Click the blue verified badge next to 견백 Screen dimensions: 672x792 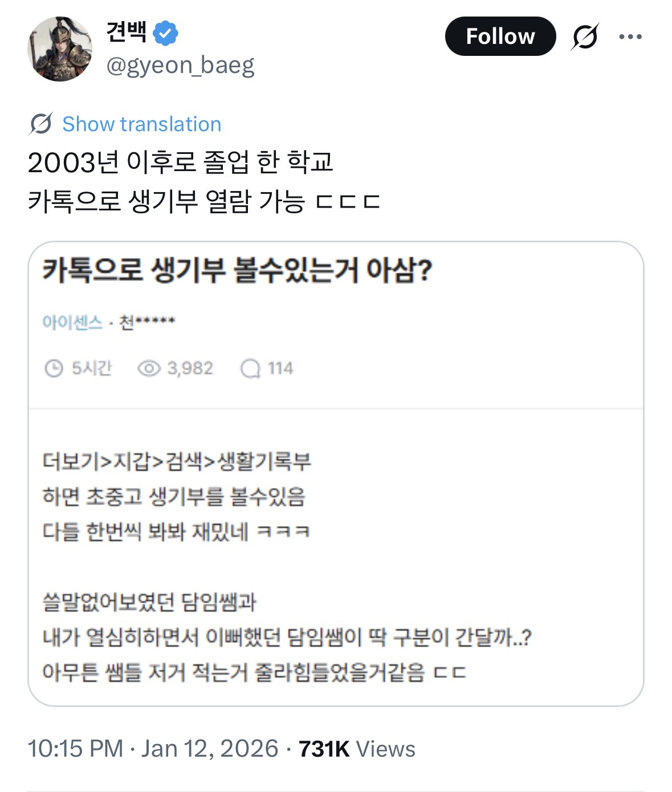click(164, 34)
